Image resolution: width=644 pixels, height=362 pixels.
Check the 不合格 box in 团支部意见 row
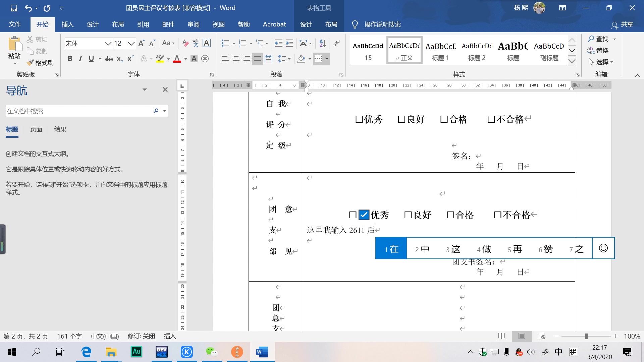click(498, 215)
